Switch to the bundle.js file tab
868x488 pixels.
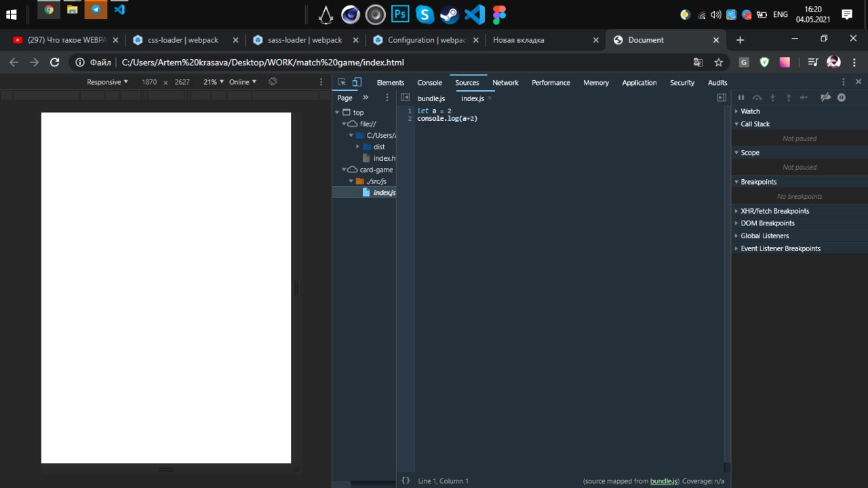[x=431, y=98]
